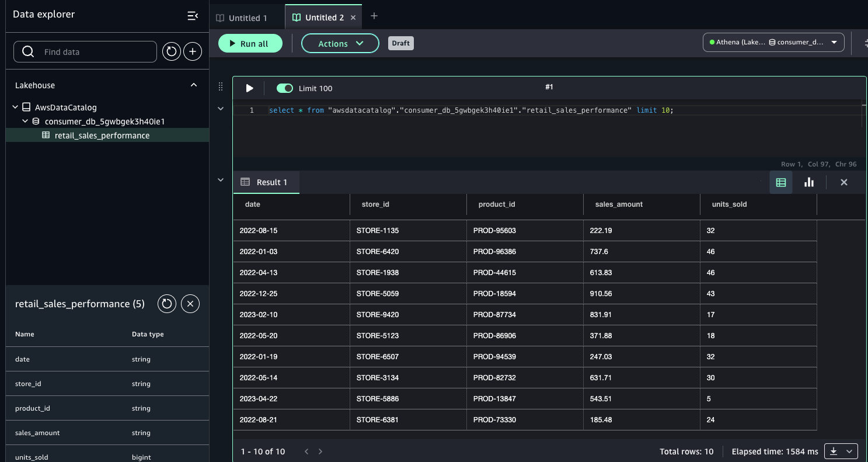Screen dimensions: 868x462
Task: Collapse the AwsDataCatalog tree node
Action: point(15,107)
